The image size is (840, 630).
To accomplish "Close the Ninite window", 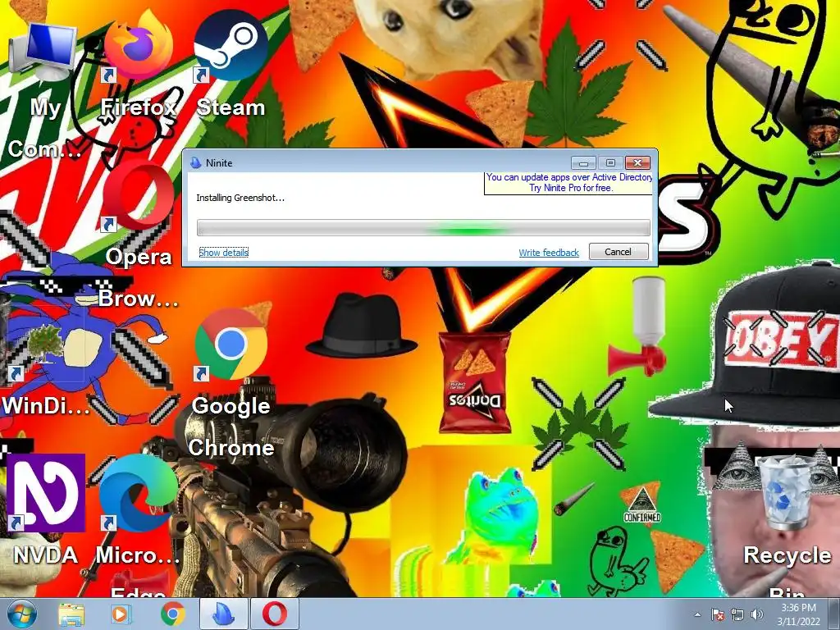I will coord(637,162).
